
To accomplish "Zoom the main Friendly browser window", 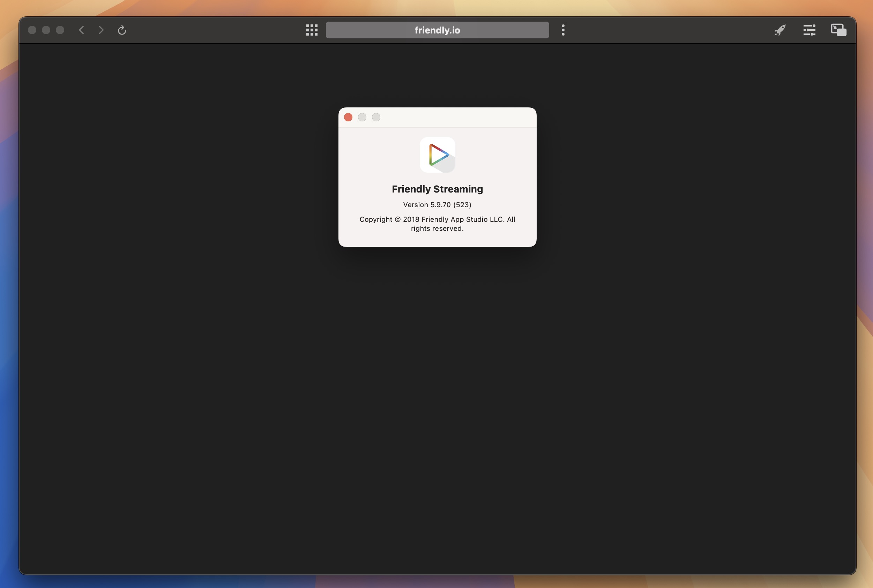I will coord(60,30).
